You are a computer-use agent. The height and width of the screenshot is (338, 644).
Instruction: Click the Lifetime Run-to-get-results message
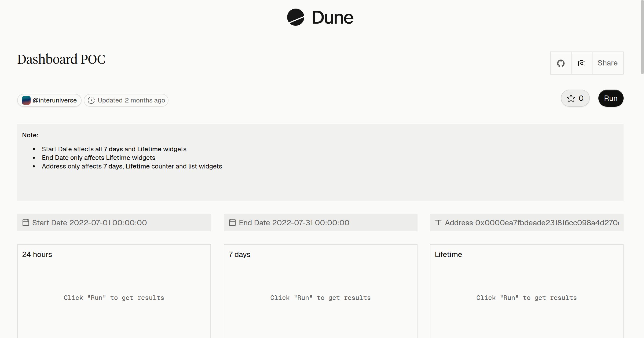pyautogui.click(x=526, y=298)
